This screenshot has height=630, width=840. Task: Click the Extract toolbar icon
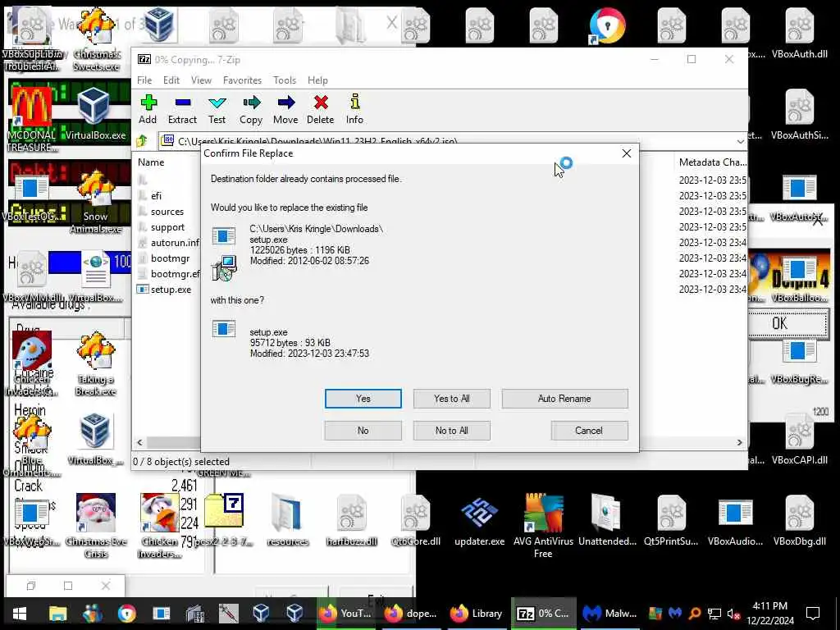pyautogui.click(x=182, y=109)
